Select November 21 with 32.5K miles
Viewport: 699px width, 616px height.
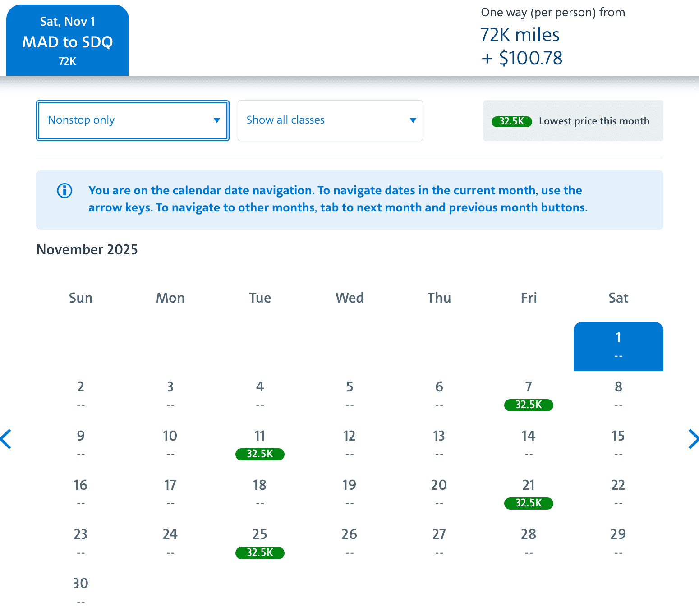point(529,494)
